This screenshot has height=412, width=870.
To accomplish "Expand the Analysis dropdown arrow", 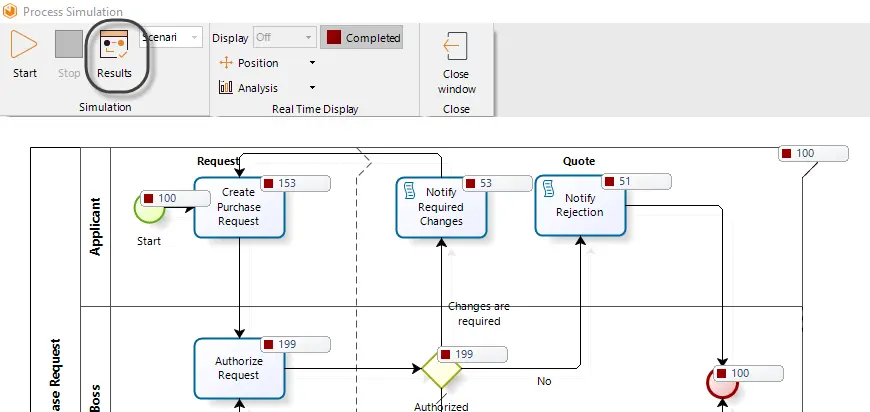I will (x=312, y=88).
